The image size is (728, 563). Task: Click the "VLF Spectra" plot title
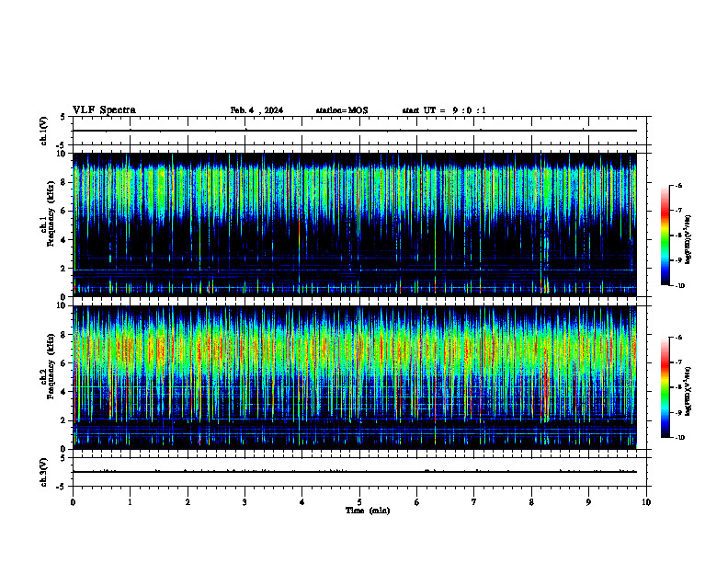pyautogui.click(x=104, y=110)
